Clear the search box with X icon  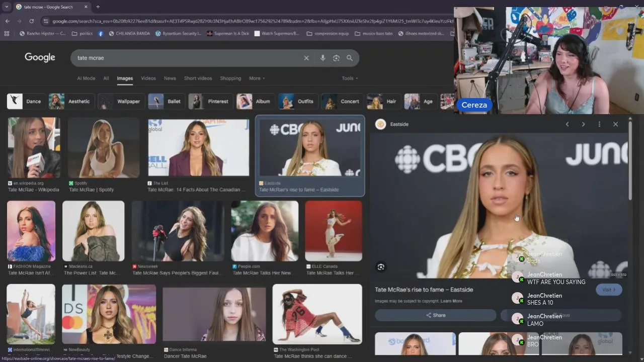pos(306,58)
